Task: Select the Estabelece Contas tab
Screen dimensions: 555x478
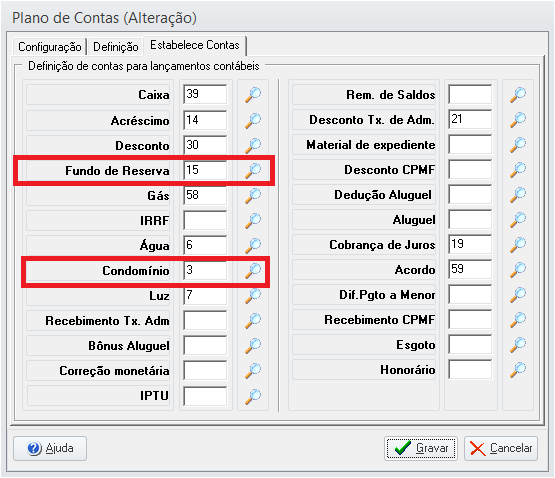Action: pos(195,45)
